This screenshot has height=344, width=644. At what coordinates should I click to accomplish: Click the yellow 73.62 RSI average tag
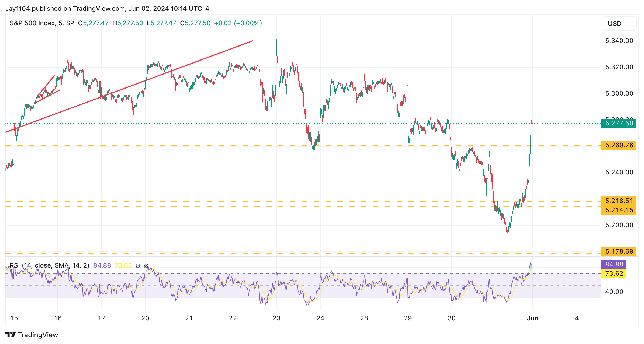point(614,274)
